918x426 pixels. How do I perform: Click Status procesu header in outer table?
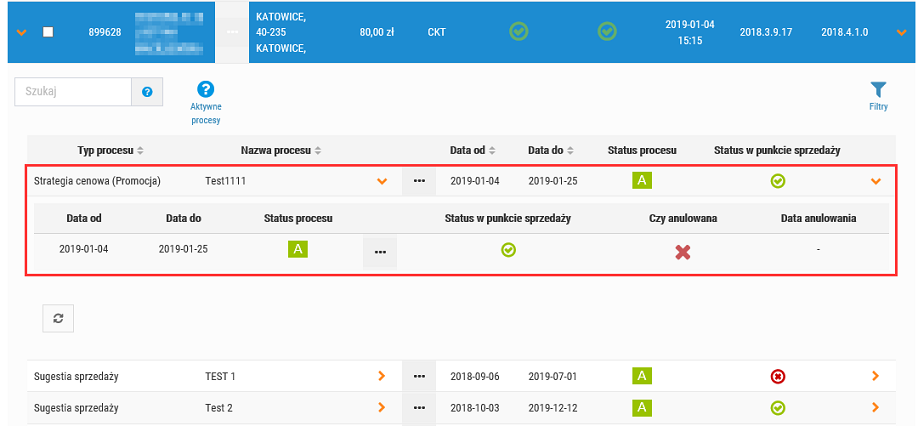click(642, 150)
